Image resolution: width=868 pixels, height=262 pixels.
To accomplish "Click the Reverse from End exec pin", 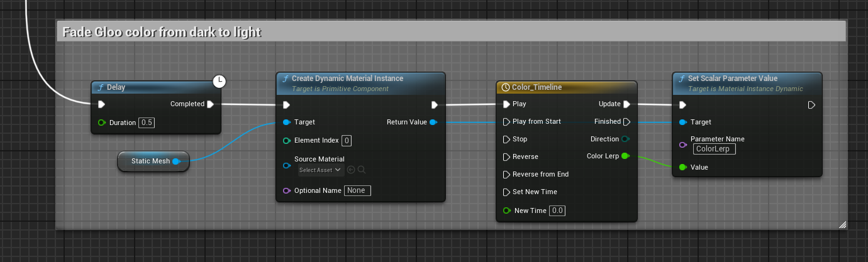I will 507,175.
